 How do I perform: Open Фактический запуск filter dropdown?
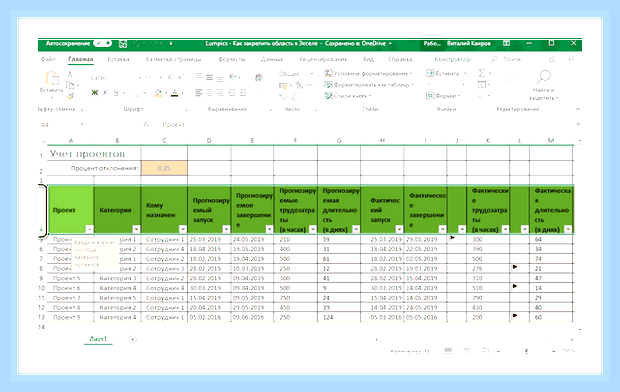(399, 229)
